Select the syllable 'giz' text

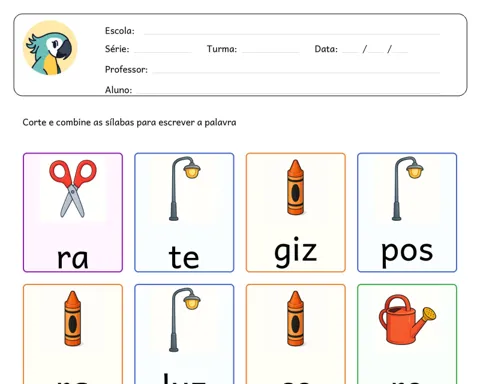(295, 252)
